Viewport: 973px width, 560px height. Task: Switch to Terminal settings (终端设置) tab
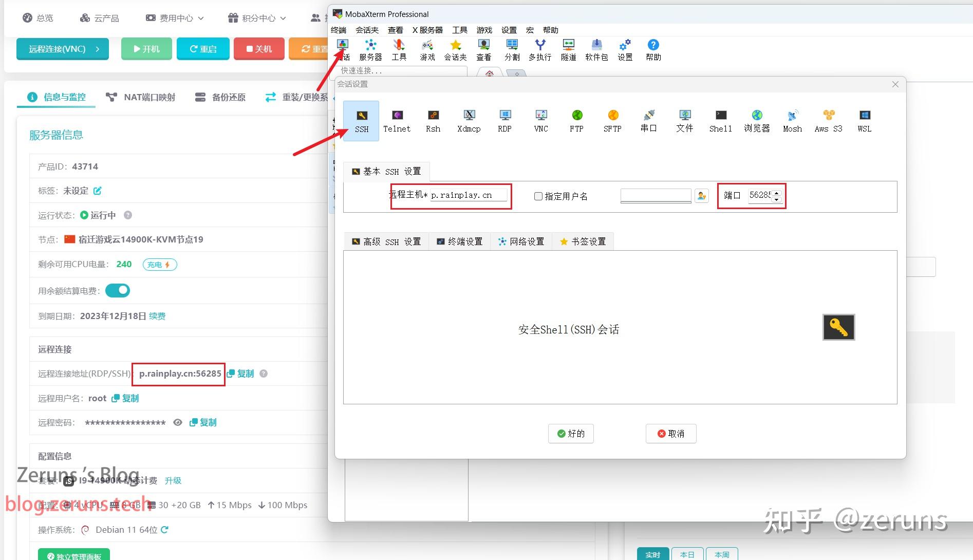(x=459, y=241)
